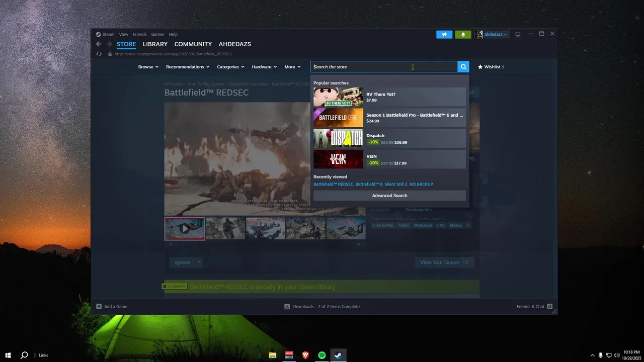Open the More dropdown

point(292,66)
